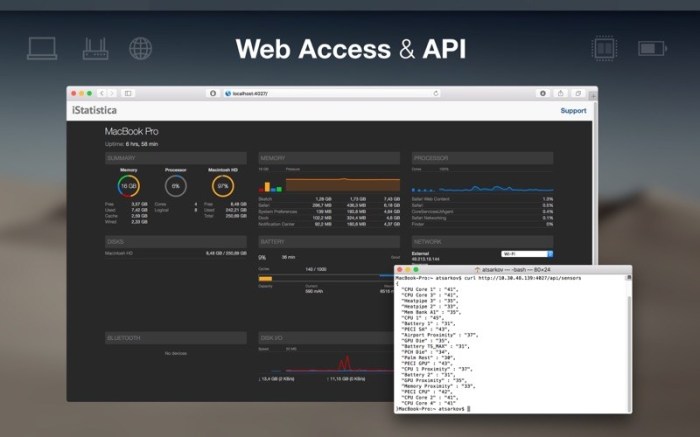Click the Wi-Fi router icon

click(x=94, y=48)
